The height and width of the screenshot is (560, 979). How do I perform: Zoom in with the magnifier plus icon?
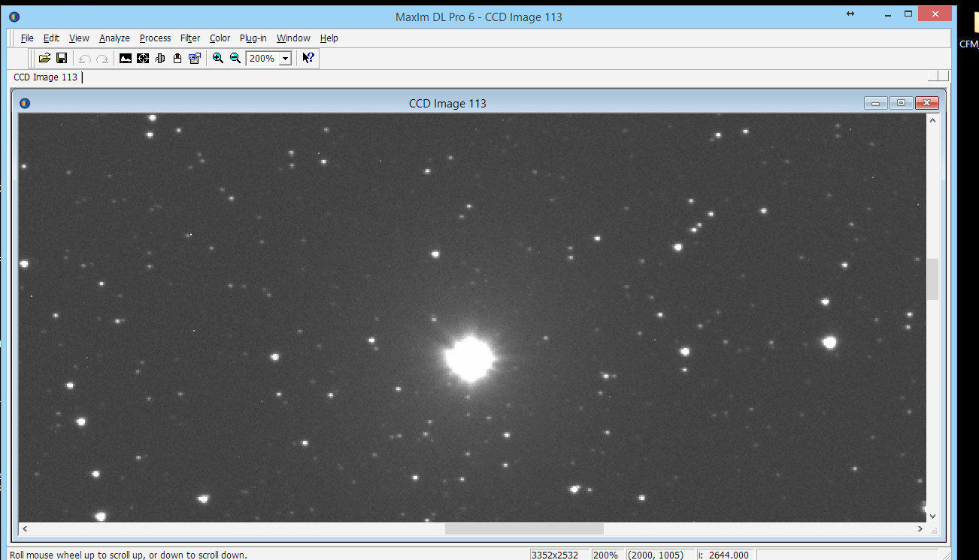click(x=218, y=58)
